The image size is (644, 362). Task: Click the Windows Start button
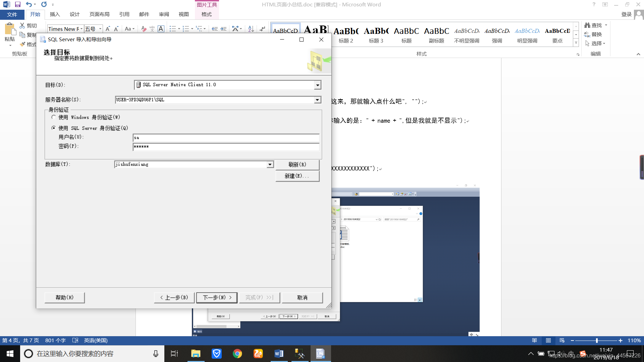point(10,354)
